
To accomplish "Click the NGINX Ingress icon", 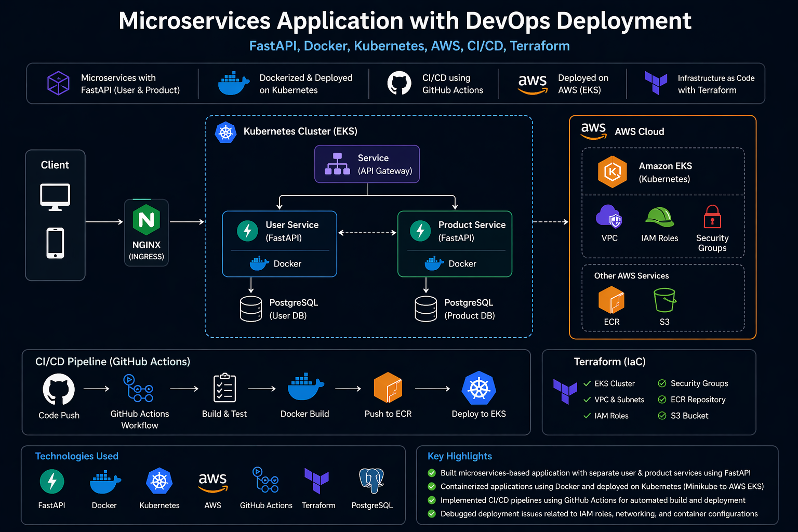I will 147,220.
